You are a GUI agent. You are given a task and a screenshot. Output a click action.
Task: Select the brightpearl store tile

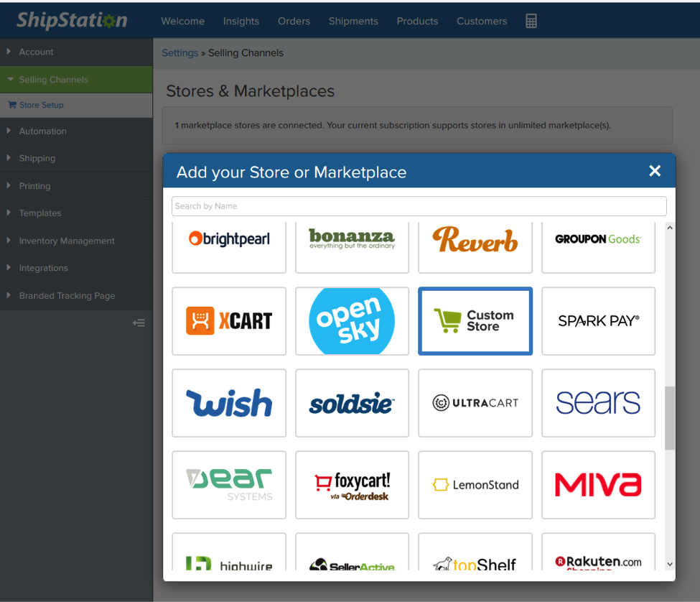pyautogui.click(x=229, y=247)
